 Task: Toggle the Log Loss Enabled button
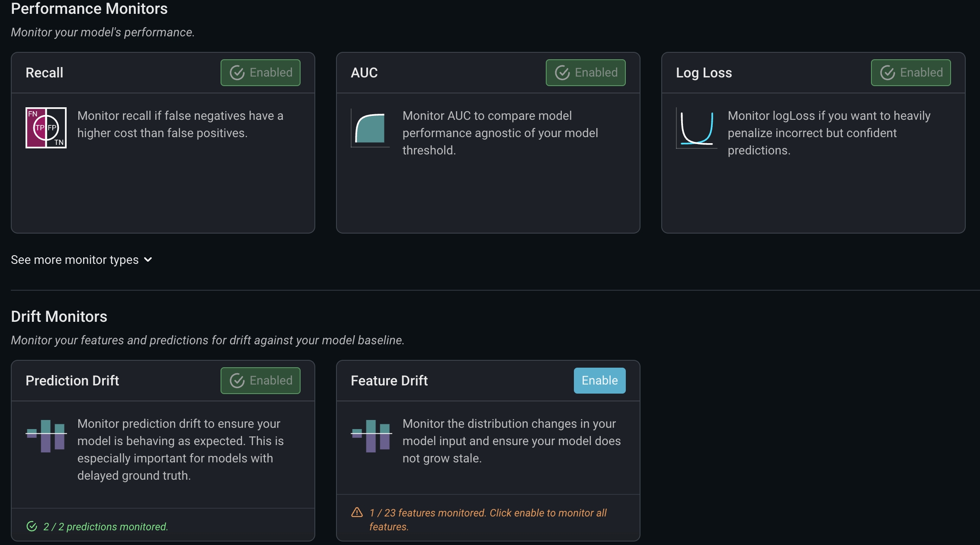tap(911, 73)
